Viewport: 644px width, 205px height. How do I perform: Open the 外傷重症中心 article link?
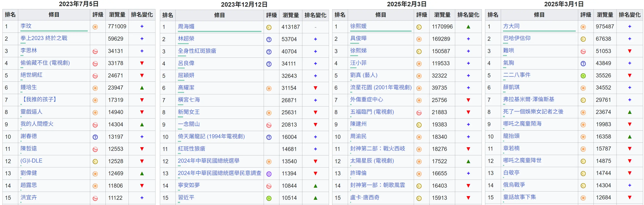pos(366,99)
